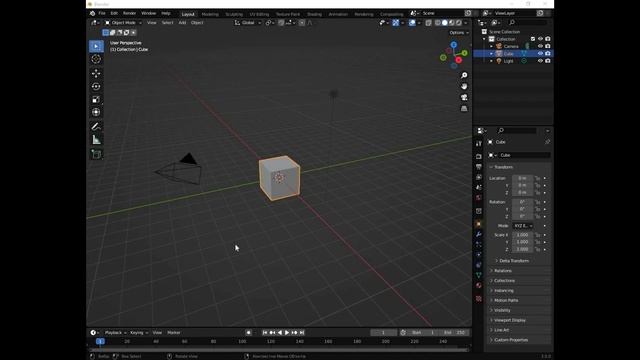
Task: Open the Output properties tab
Action: [x=479, y=167]
